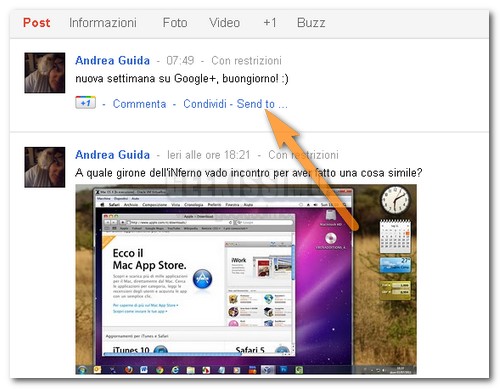
Task: Open the +1 profile tab
Action: click(270, 23)
